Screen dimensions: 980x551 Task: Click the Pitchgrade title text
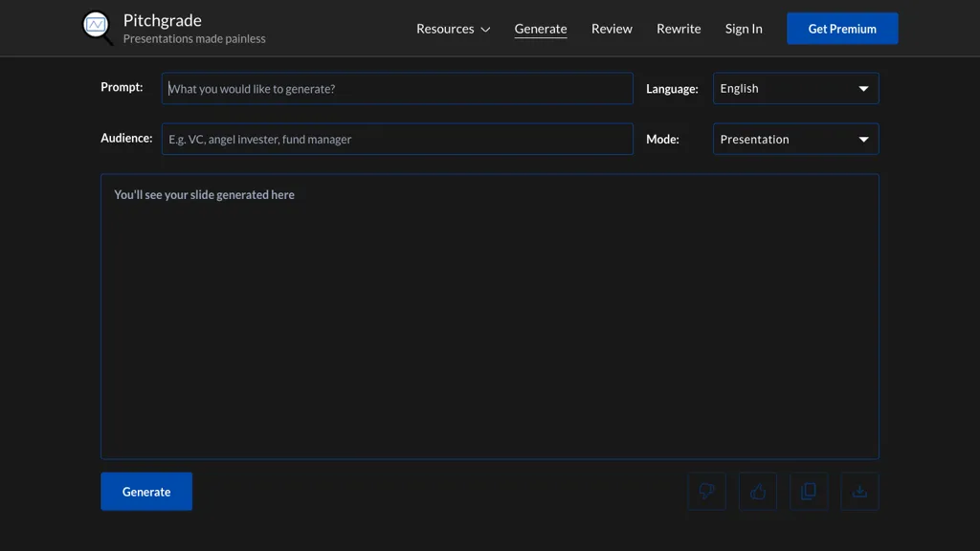(x=162, y=19)
